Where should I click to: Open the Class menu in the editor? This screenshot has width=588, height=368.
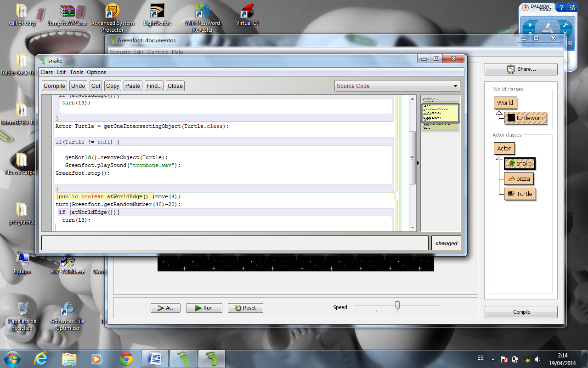[x=46, y=72]
